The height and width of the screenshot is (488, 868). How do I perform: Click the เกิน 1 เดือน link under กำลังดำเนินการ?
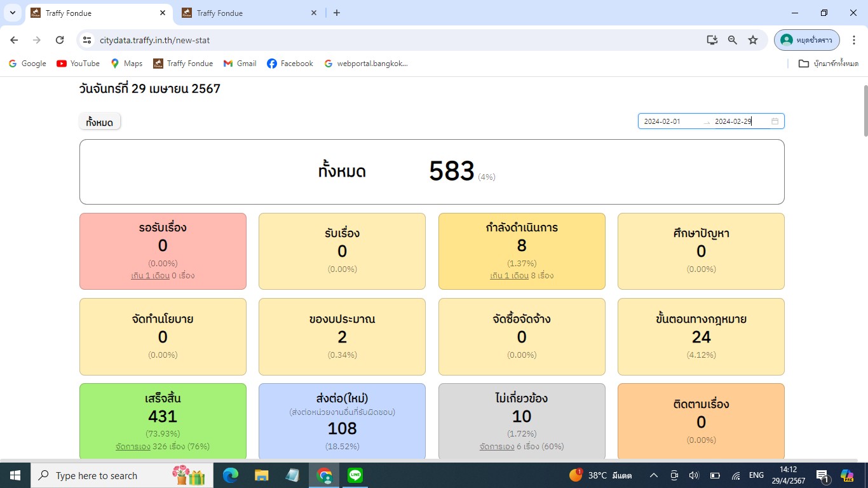click(x=510, y=276)
